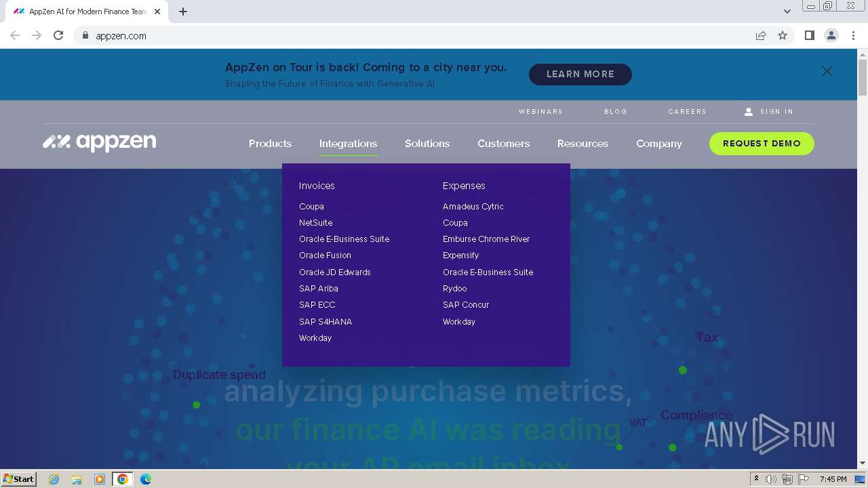The image size is (868, 488).
Task: Select Rydoo integration
Action: pos(454,288)
